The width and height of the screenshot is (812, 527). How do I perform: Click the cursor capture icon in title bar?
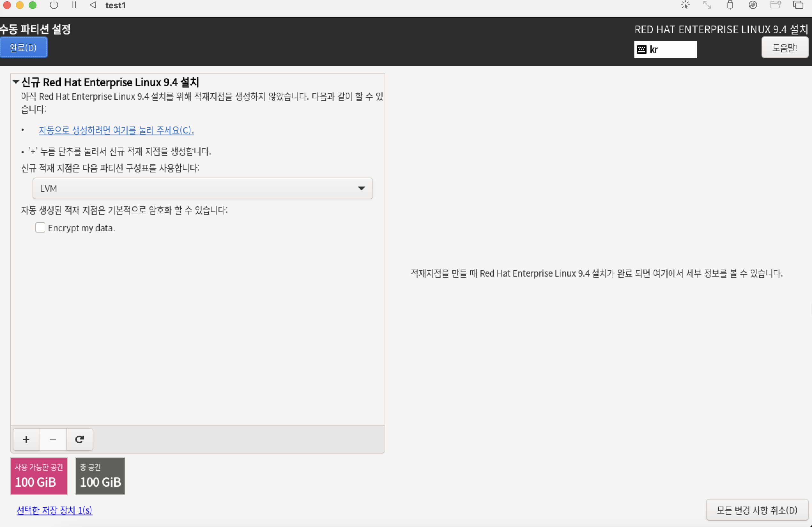685,5
